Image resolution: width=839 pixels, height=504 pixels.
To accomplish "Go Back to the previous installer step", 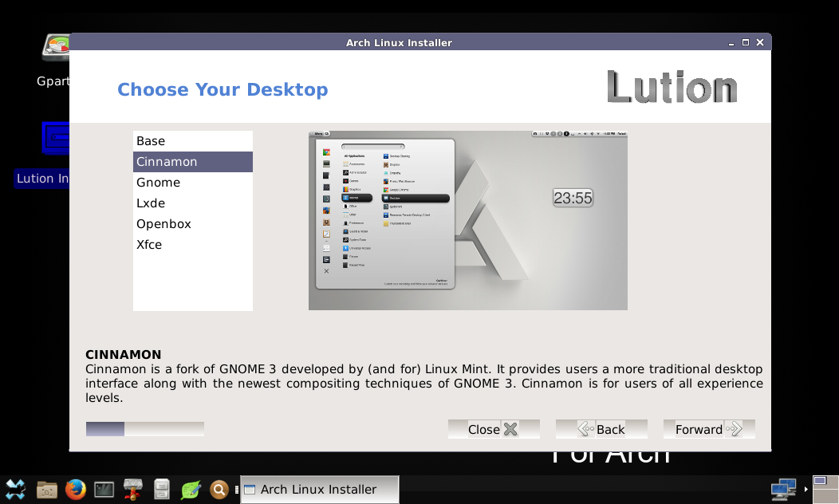I will [601, 429].
